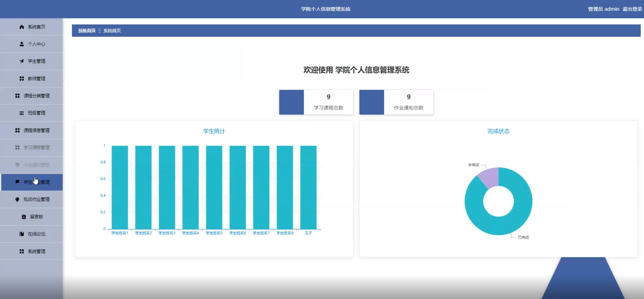Screen dimensions: 644x299
Task: Click the 完成状态 chart title
Action: (x=498, y=131)
